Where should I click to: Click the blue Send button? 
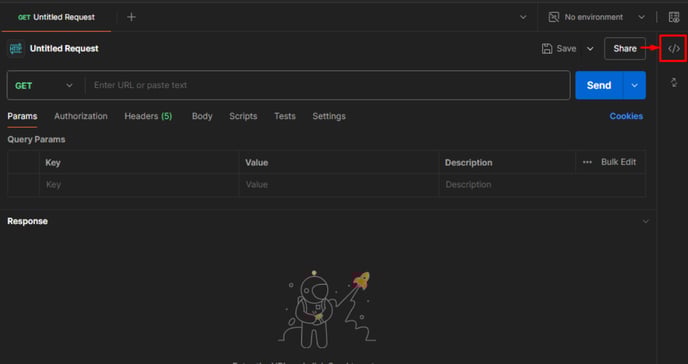click(599, 86)
